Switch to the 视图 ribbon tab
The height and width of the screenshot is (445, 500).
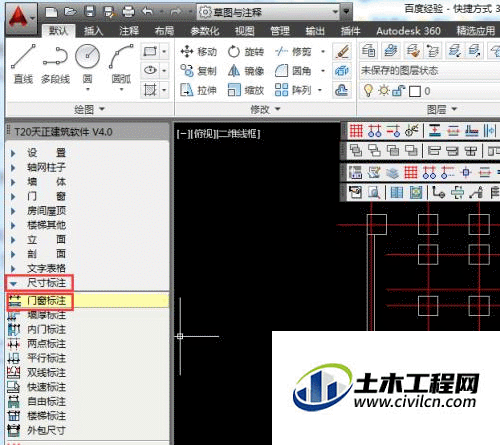[x=245, y=31]
